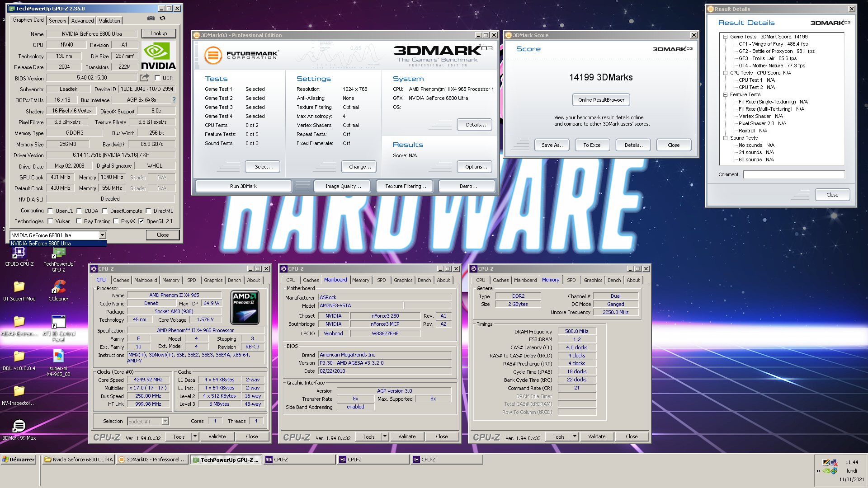Switch to the Advanced tab in GPU-Z
Viewport: 868px width, 488px height.
pyautogui.click(x=82, y=20)
